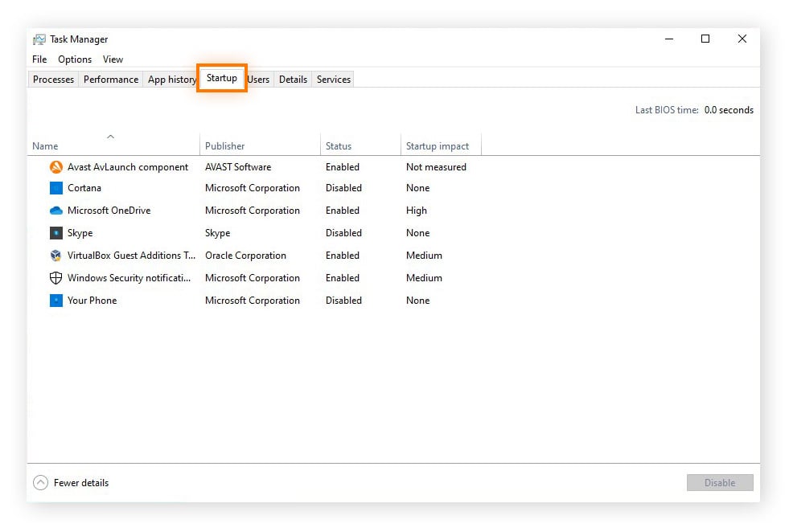This screenshot has height=532, width=789.
Task: Click the Skype app icon
Action: 55,233
